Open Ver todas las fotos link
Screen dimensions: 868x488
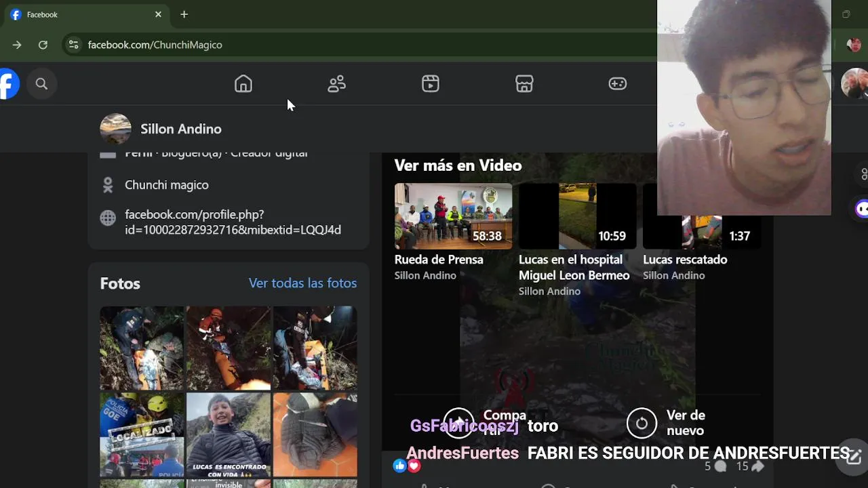pyautogui.click(x=302, y=283)
